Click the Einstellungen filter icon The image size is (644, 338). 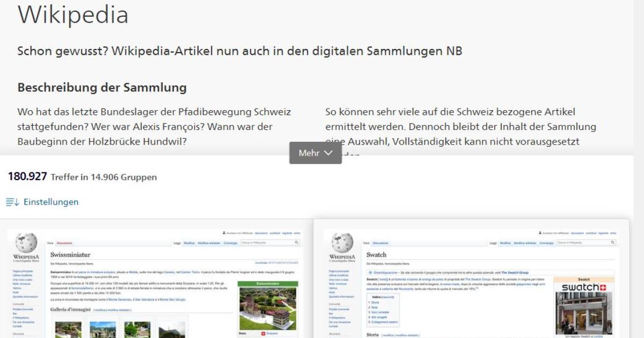tap(11, 202)
